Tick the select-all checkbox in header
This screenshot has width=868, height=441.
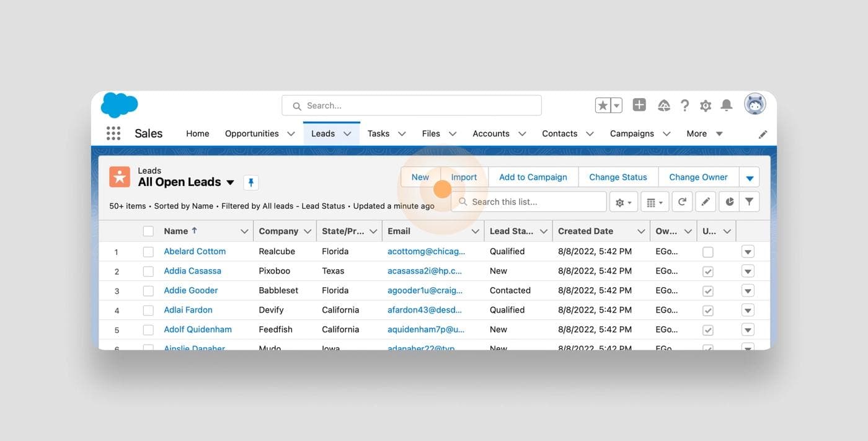pos(148,231)
